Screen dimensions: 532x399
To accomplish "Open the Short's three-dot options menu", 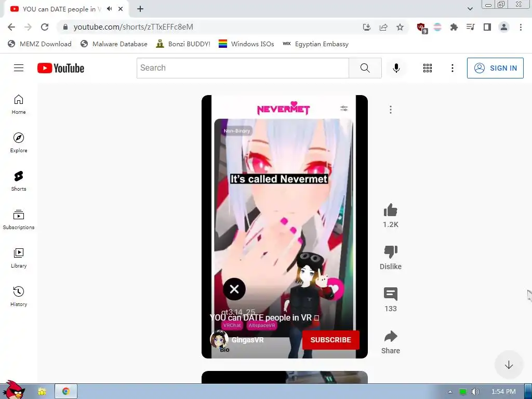I will pyautogui.click(x=391, y=110).
